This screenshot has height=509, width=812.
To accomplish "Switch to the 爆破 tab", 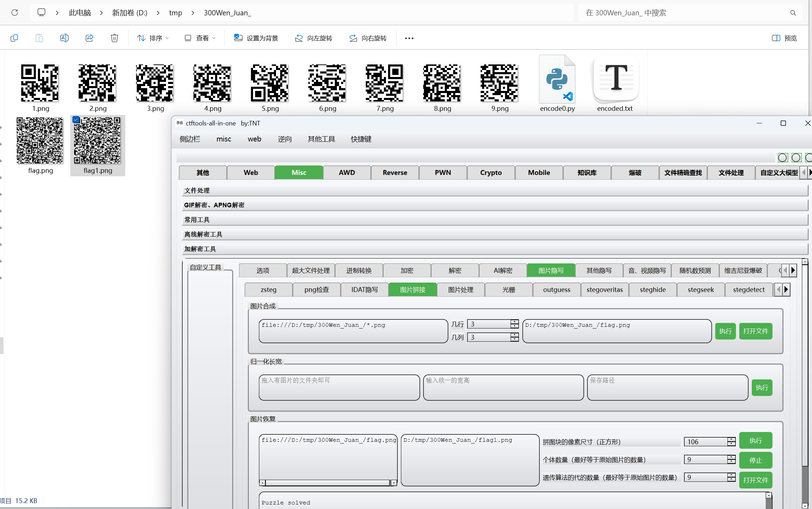I will point(635,172).
